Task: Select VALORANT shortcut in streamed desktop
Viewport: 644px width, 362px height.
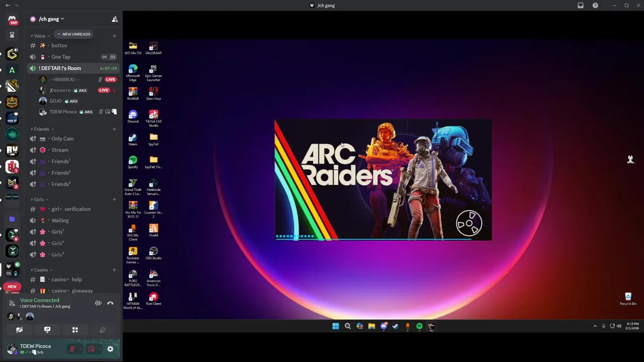Action: pyautogui.click(x=153, y=48)
